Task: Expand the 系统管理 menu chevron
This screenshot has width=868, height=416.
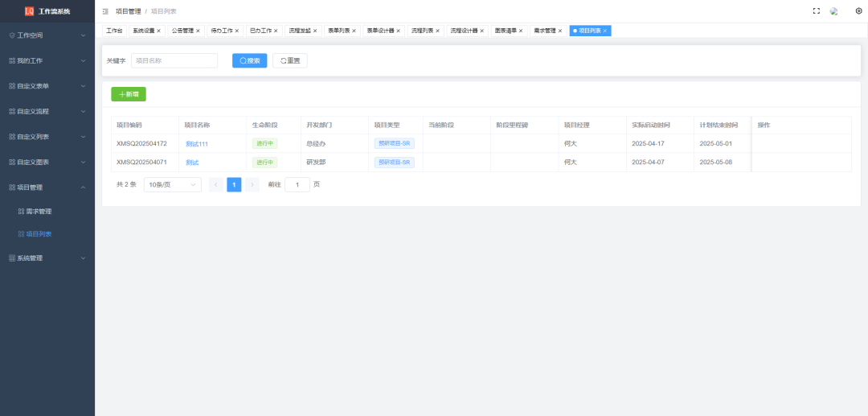Action: pyautogui.click(x=83, y=258)
